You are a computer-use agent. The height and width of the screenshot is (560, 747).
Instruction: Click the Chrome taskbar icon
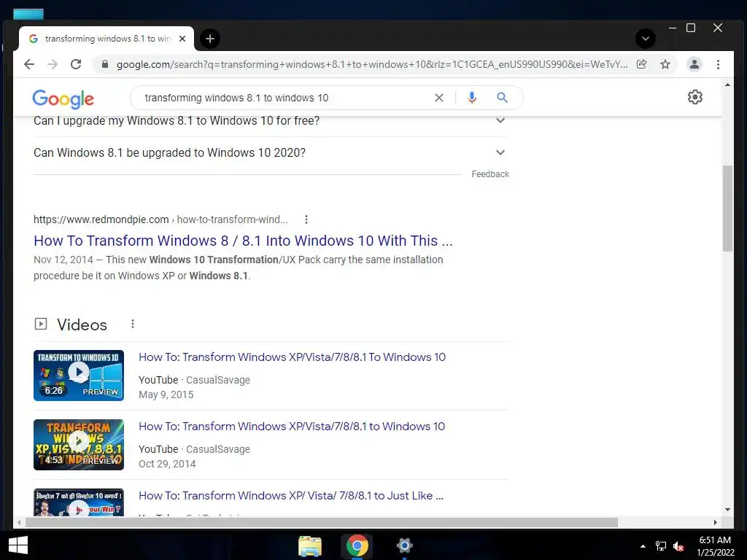pyautogui.click(x=357, y=545)
